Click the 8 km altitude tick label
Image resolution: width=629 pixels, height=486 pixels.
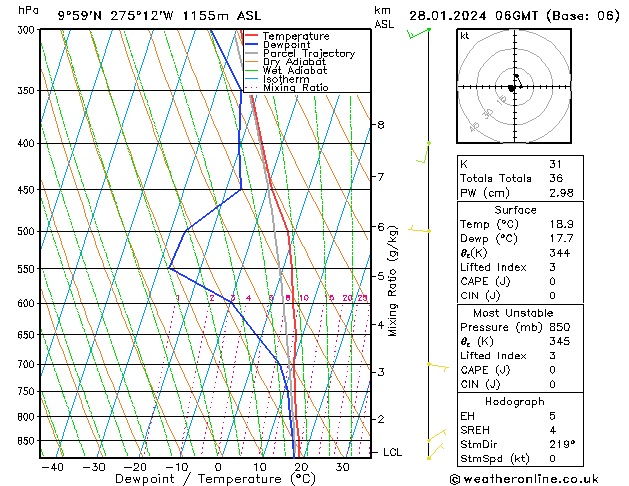click(381, 125)
